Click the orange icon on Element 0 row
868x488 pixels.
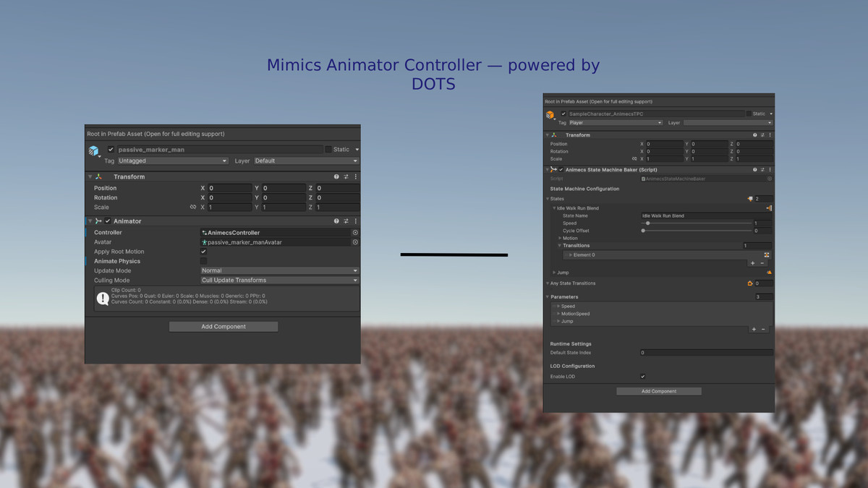coord(767,254)
